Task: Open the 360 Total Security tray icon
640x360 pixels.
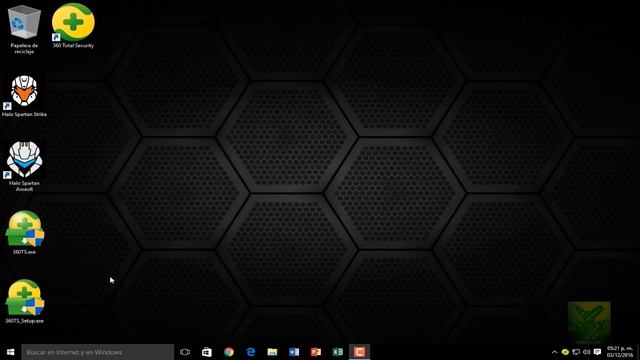Action: pos(565,352)
